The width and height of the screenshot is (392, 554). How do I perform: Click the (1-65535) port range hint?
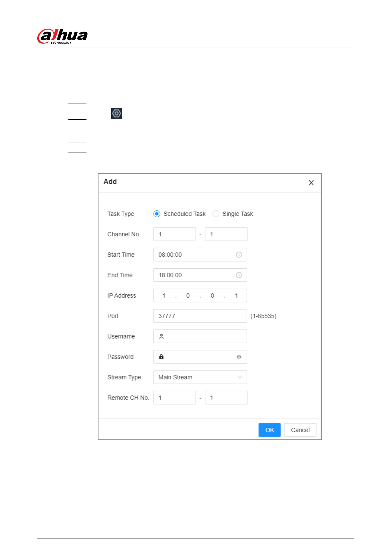tap(263, 316)
